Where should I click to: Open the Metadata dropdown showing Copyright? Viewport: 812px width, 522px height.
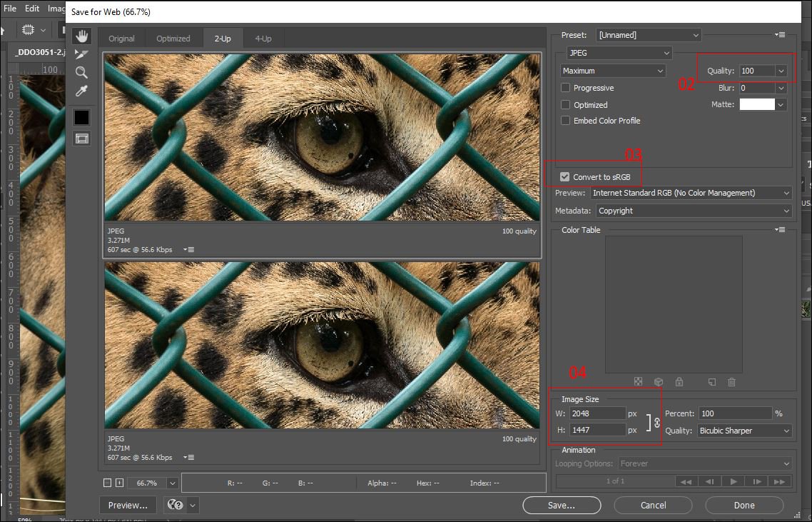coord(692,210)
